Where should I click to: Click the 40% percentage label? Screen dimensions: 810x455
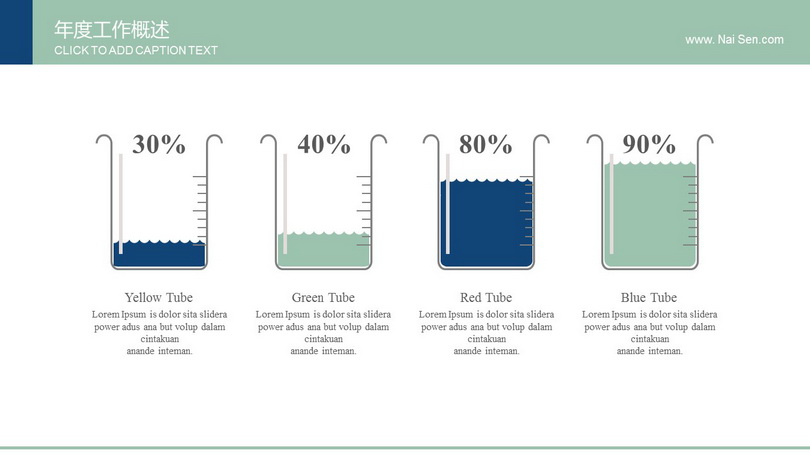pyautogui.click(x=323, y=144)
